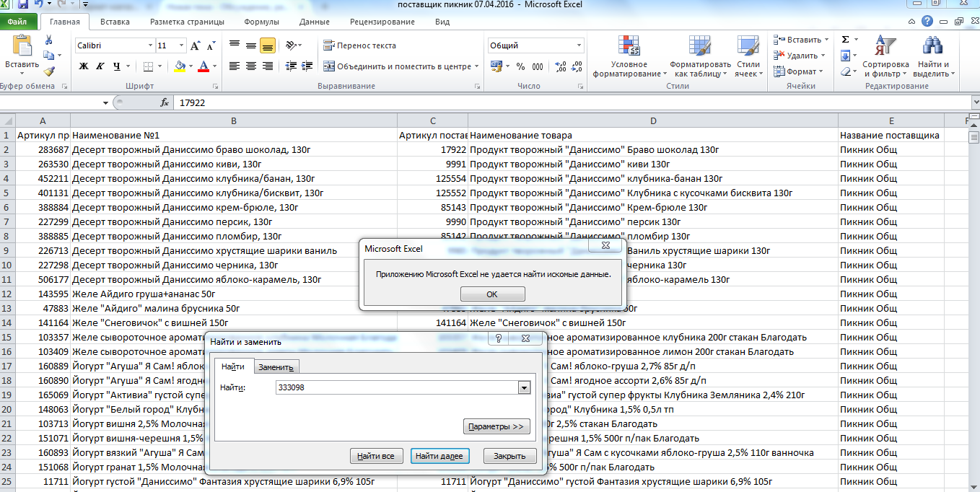Viewport: 980px width, 492px height.
Task: Click the AutoSum sigma icon
Action: (x=845, y=40)
